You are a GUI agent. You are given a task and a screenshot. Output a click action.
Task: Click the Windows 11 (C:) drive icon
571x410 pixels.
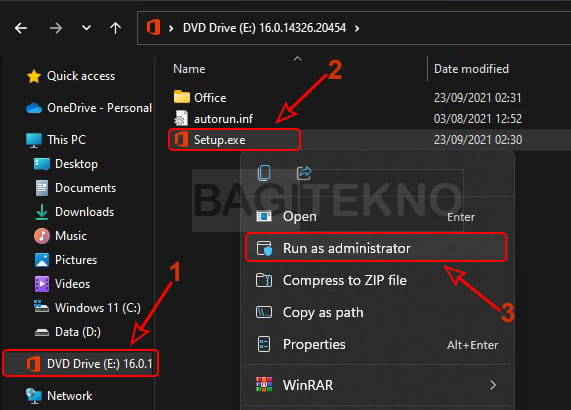point(42,307)
